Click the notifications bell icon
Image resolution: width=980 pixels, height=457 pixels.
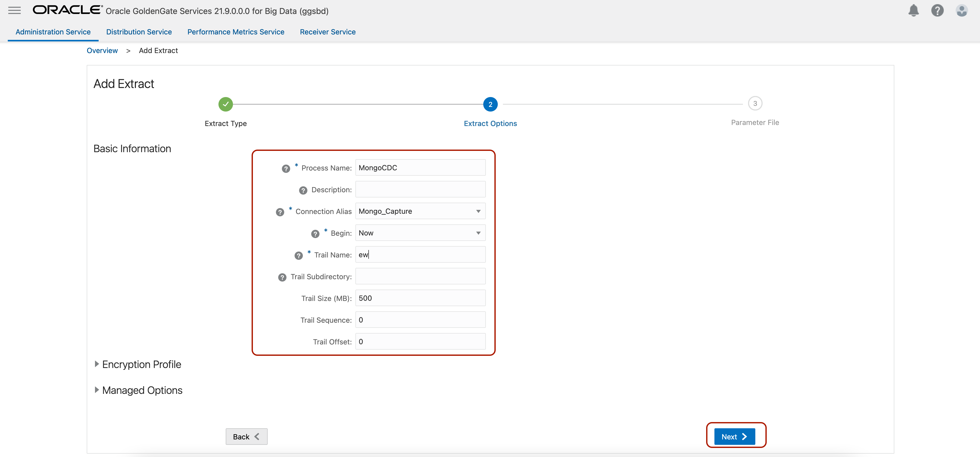click(913, 10)
